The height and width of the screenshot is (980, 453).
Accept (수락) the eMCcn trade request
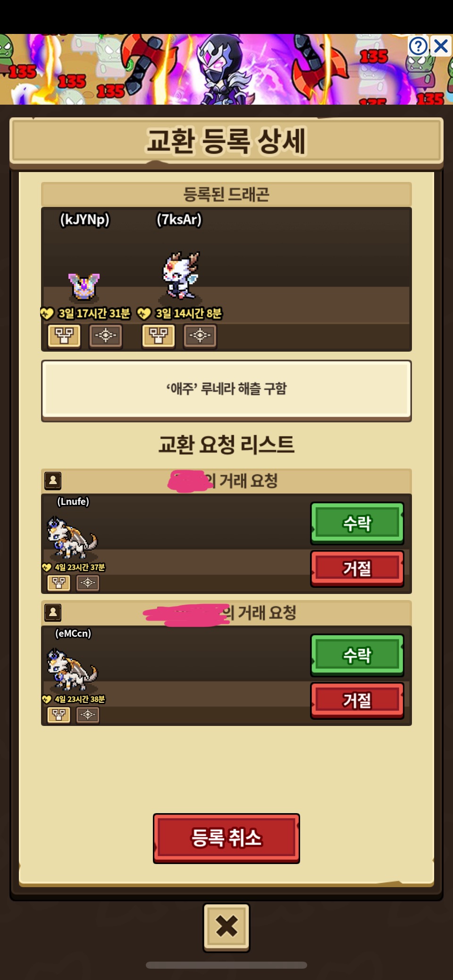[357, 655]
